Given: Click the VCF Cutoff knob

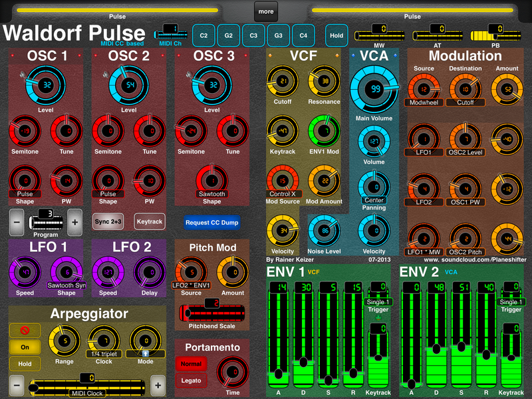Looking at the screenshot, I should click(283, 82).
